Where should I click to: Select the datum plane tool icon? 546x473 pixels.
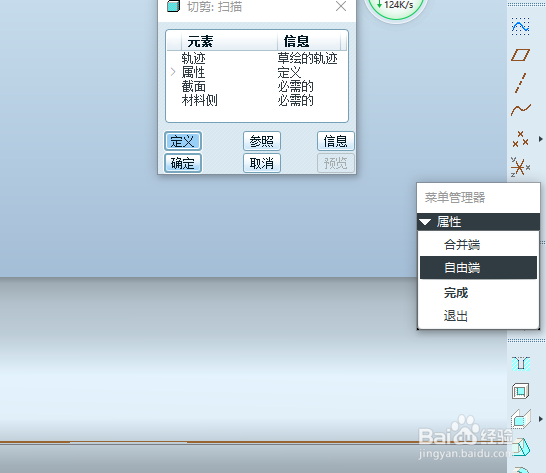point(521,55)
